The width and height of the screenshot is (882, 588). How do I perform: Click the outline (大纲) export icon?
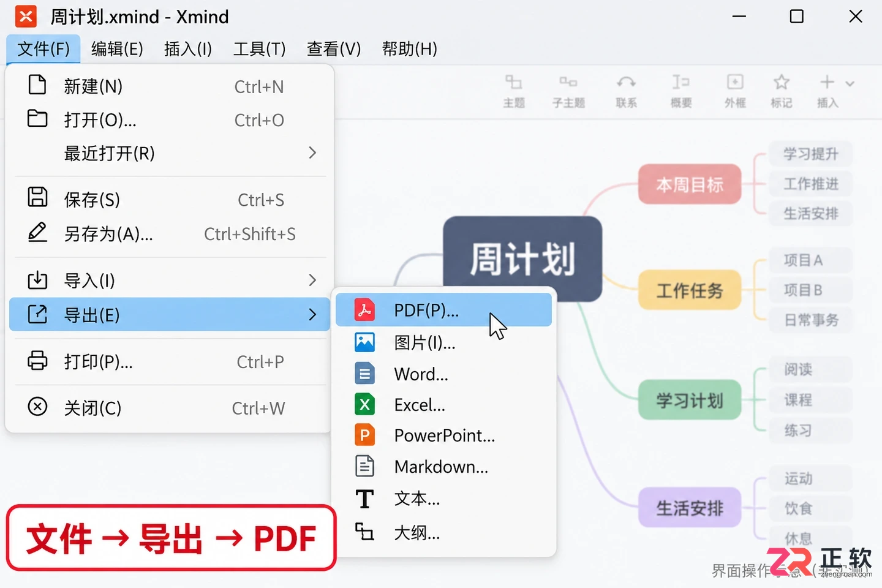pos(365,532)
